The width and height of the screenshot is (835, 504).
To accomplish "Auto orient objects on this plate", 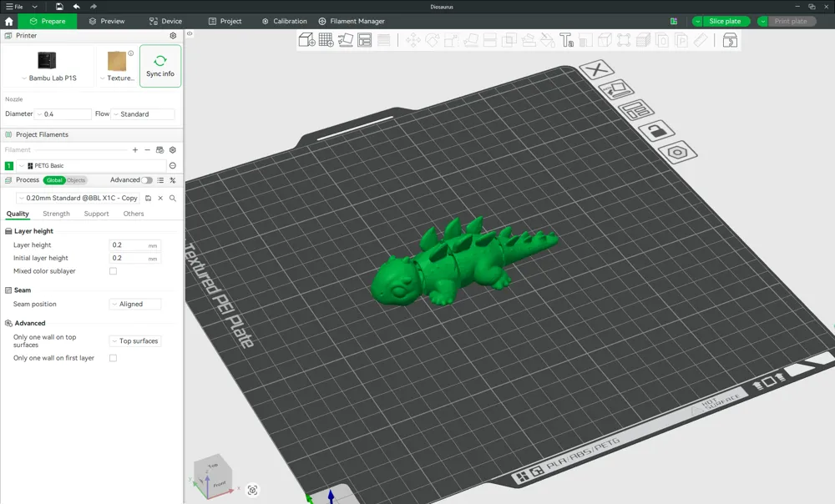I will (616, 89).
